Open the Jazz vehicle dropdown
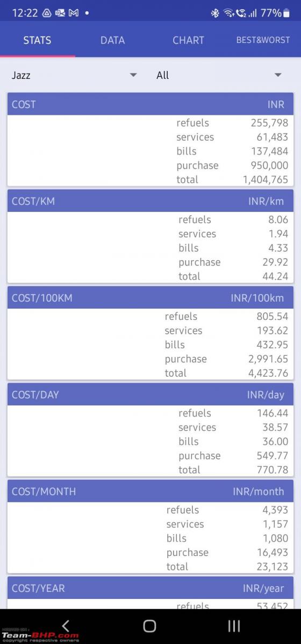 74,75
